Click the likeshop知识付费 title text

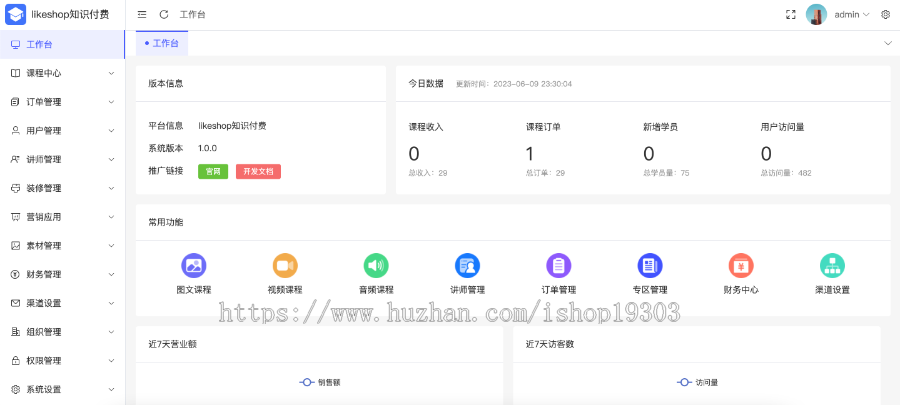tap(70, 14)
